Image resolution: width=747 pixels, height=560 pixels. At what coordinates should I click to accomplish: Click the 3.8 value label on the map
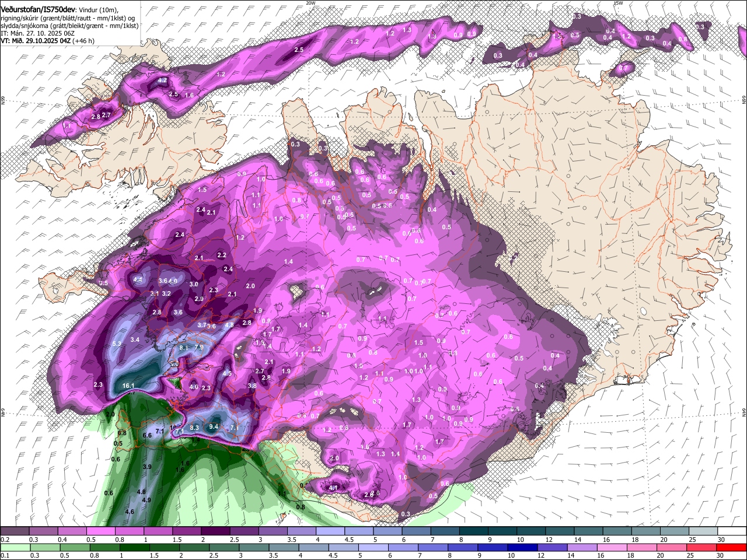pos(252,386)
